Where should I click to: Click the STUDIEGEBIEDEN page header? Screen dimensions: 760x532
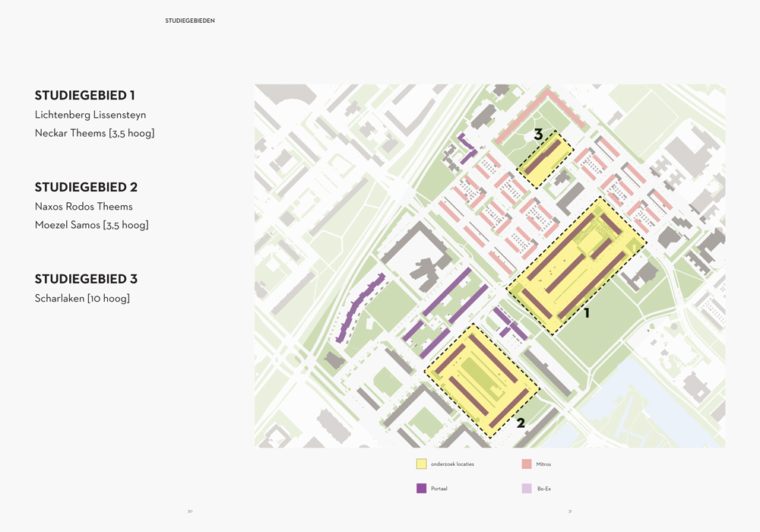pos(190,21)
